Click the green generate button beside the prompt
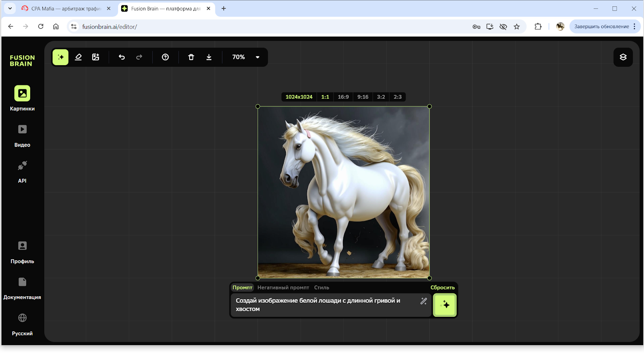This screenshot has width=644, height=353. pos(445,305)
